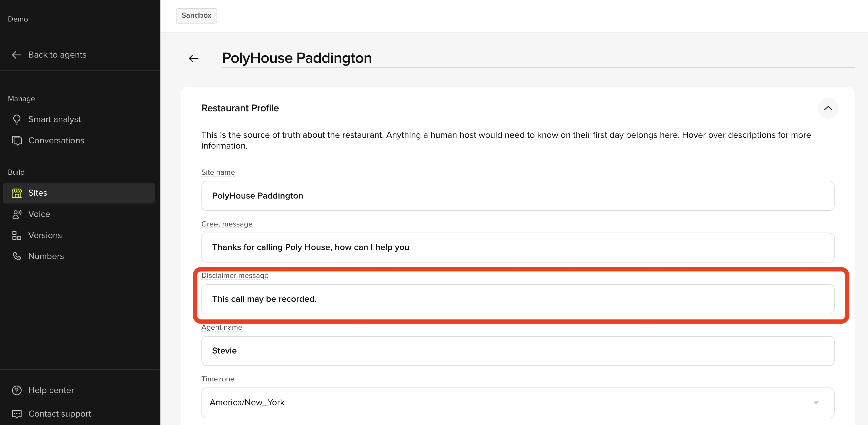Click the Sandbox badge button
Image resolution: width=868 pixels, height=425 pixels.
point(196,15)
